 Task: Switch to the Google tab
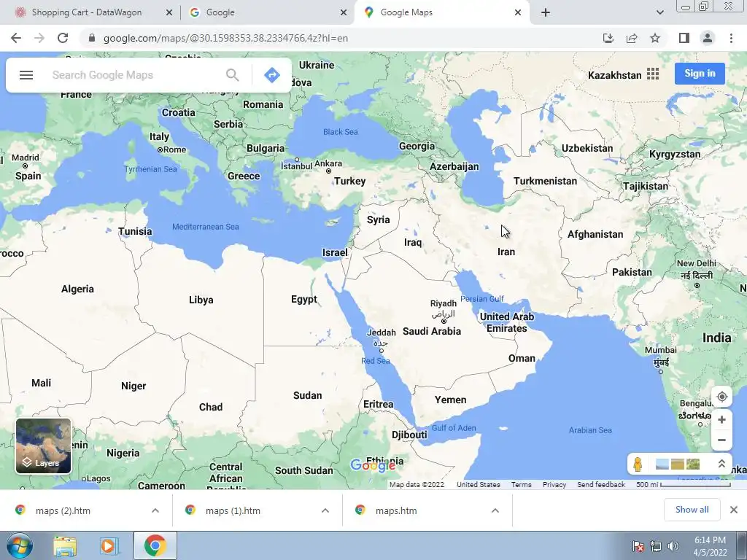220,12
